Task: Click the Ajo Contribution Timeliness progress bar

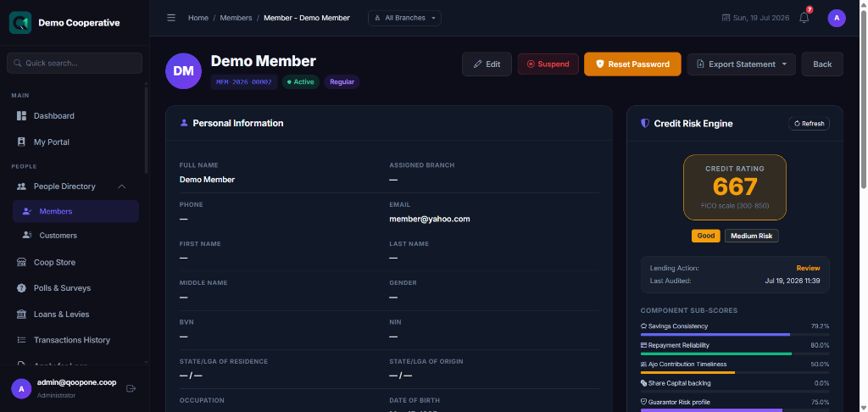Action: click(x=735, y=373)
